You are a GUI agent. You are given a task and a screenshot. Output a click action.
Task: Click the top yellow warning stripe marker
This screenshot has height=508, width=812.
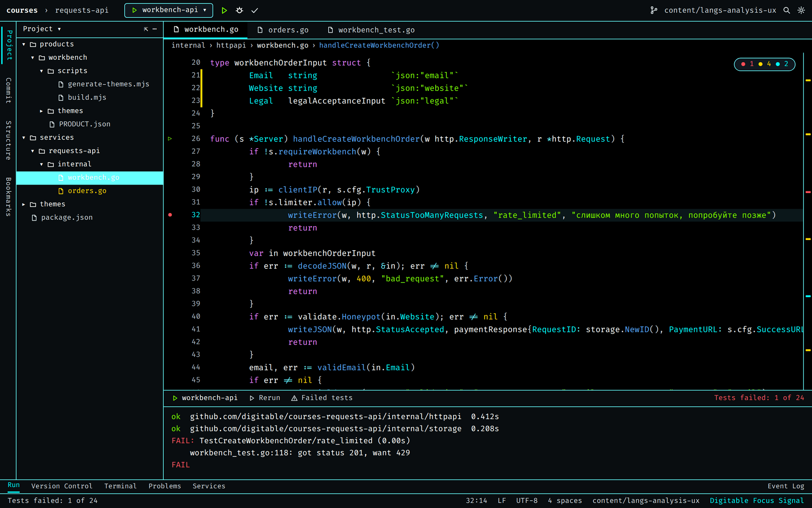click(808, 80)
